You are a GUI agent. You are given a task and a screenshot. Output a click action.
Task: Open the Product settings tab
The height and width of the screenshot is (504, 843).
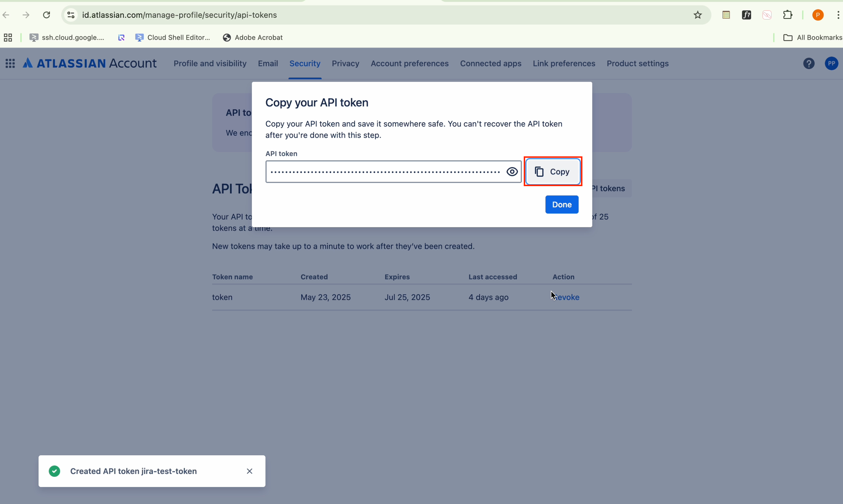click(638, 64)
